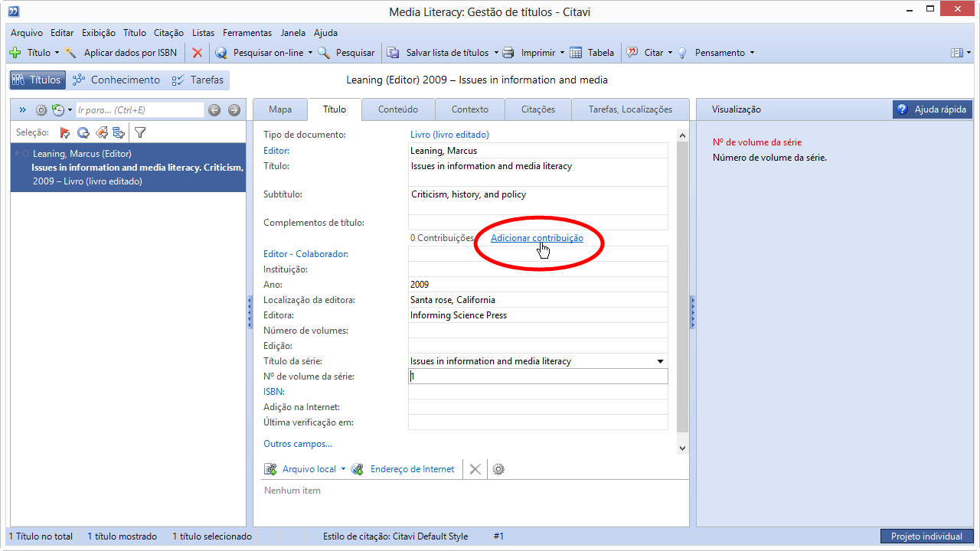This screenshot has width=980, height=551.
Task: Click the Citar quotation bubble icon
Action: click(x=632, y=53)
